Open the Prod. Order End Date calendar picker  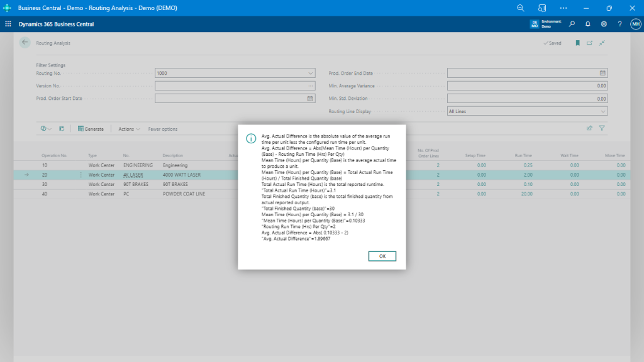click(601, 73)
